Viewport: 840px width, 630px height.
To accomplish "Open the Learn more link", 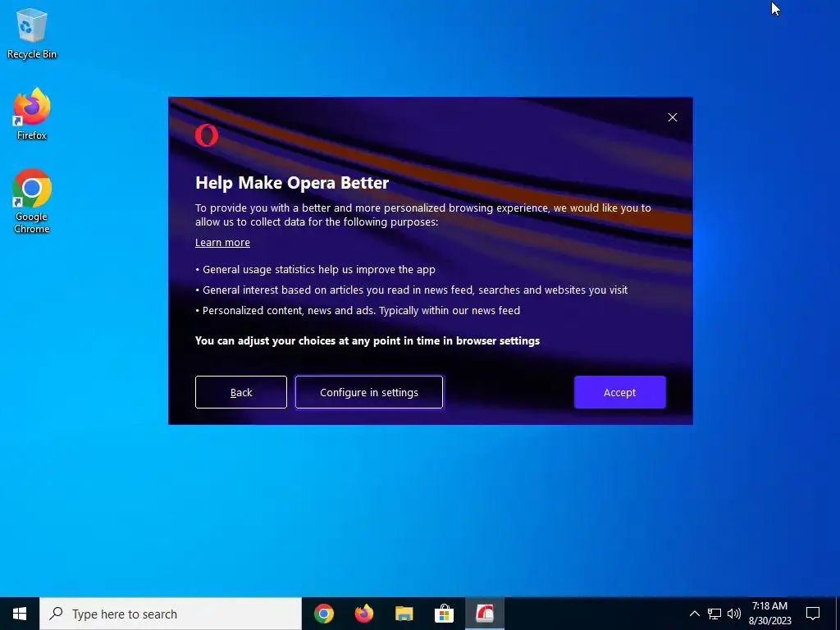I will tap(222, 243).
